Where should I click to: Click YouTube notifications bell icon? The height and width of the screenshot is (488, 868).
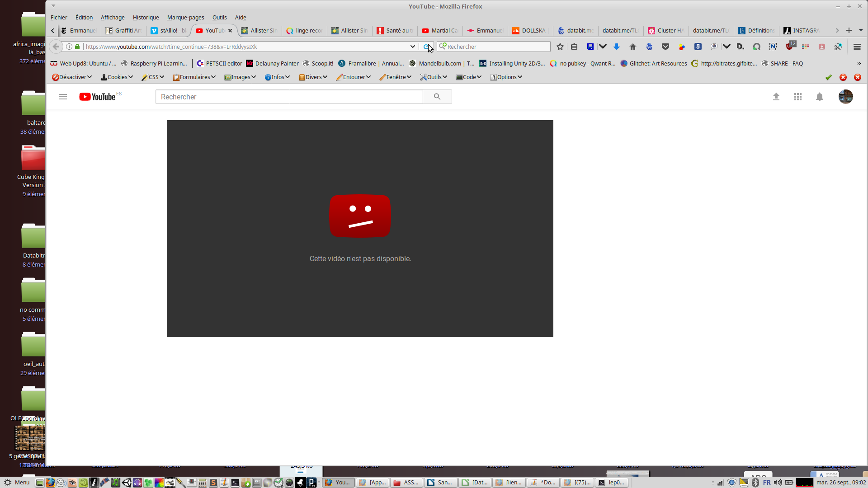point(820,97)
